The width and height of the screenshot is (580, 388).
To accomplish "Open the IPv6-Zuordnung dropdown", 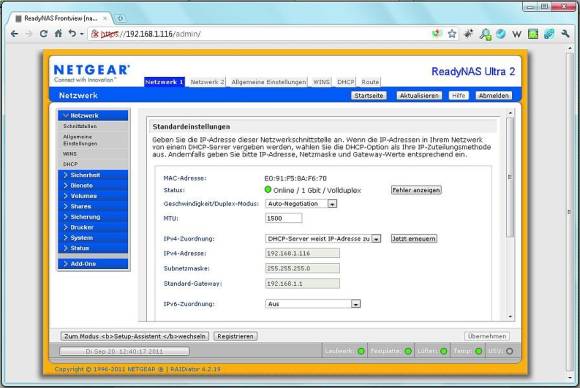I will coord(313,304).
